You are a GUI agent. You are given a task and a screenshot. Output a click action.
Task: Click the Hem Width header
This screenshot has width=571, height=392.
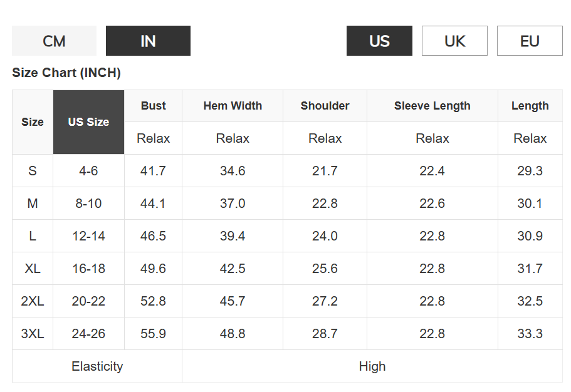tap(233, 106)
